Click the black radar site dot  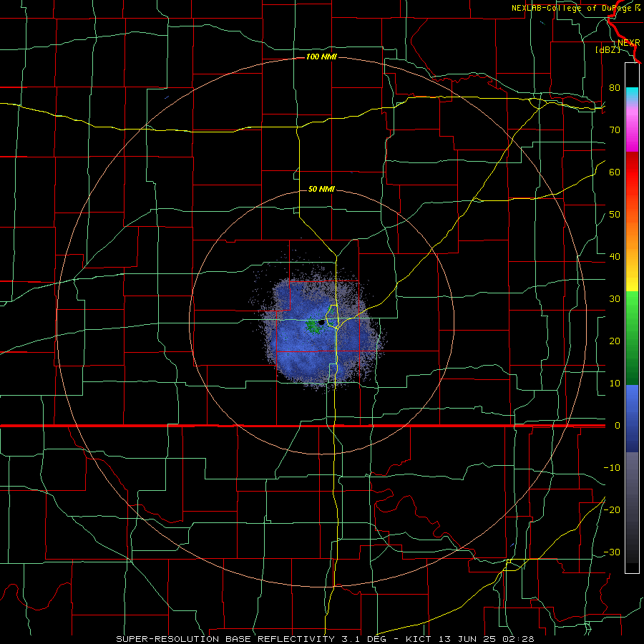(x=321, y=323)
